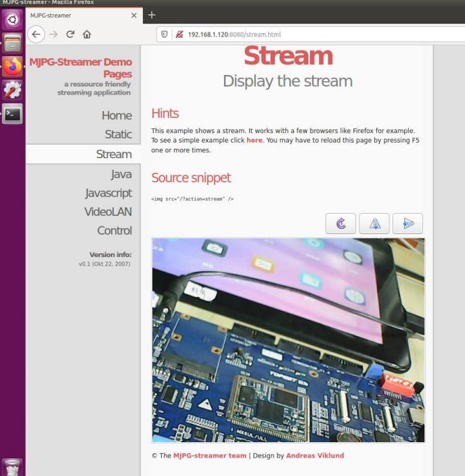Click the img src source snippet text
This screenshot has height=476, width=465.
tap(192, 199)
